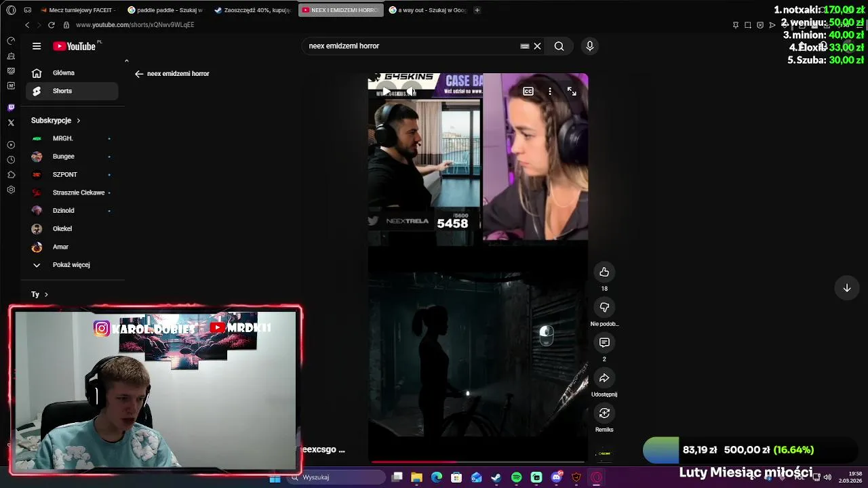Open the Bungee subscription channel

pyautogui.click(x=72, y=157)
